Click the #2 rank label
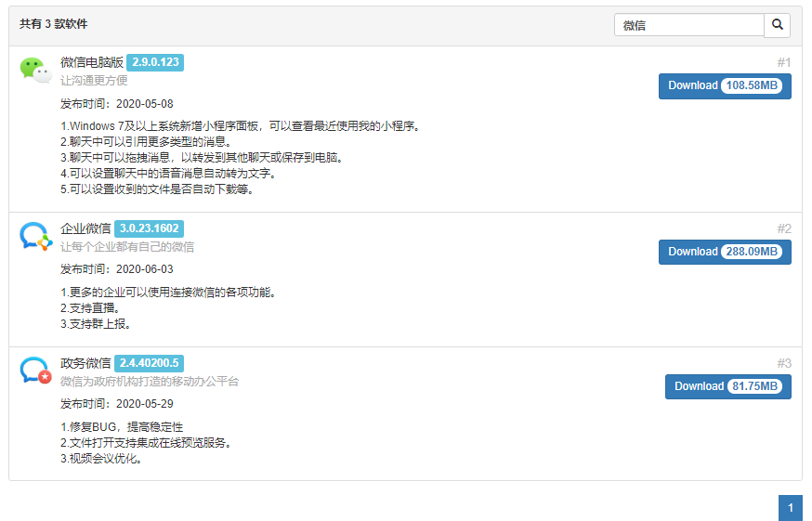812x521 pixels. point(784,228)
